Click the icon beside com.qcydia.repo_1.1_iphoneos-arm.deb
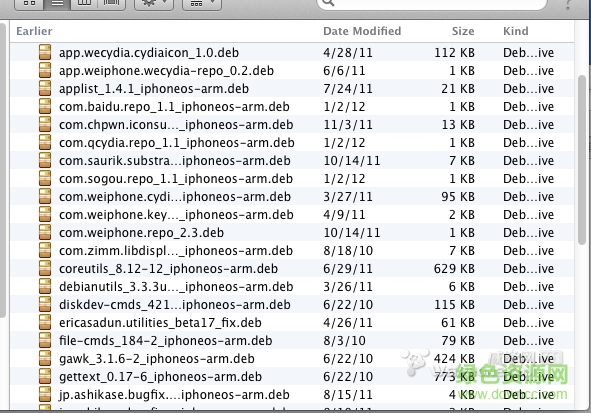591x413 pixels. tap(45, 142)
